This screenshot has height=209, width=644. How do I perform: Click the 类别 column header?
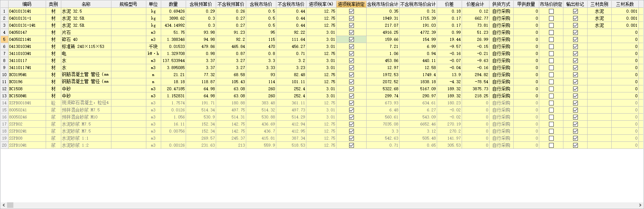53,4
